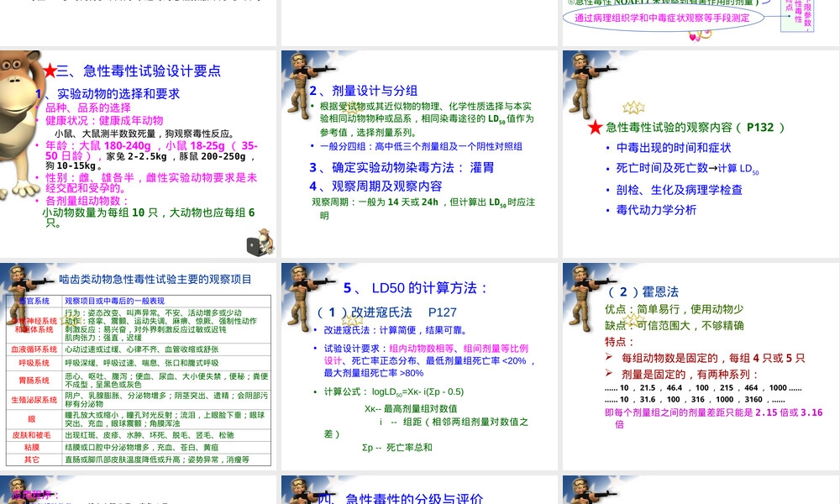The height and width of the screenshot is (504, 840).
Task: Select the bullet 各剂量组动物数:
Action: click(87, 201)
